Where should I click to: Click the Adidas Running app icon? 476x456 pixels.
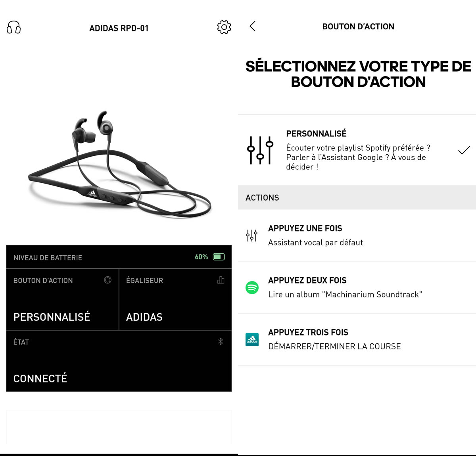pos(252,339)
